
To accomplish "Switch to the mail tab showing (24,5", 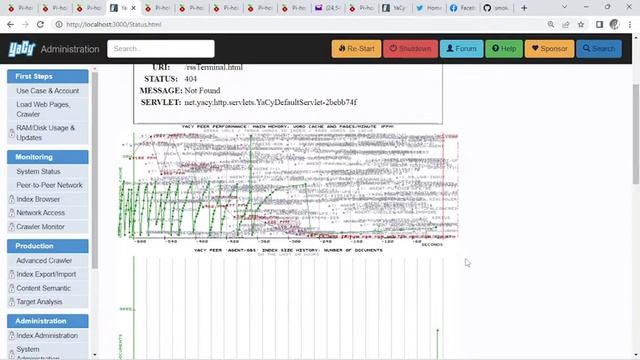I will click(x=327, y=8).
